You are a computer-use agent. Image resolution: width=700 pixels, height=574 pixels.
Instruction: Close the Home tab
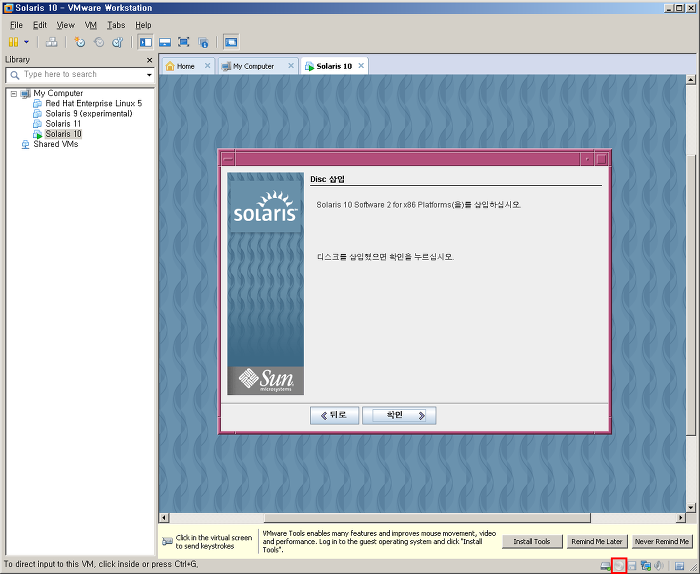click(x=208, y=66)
